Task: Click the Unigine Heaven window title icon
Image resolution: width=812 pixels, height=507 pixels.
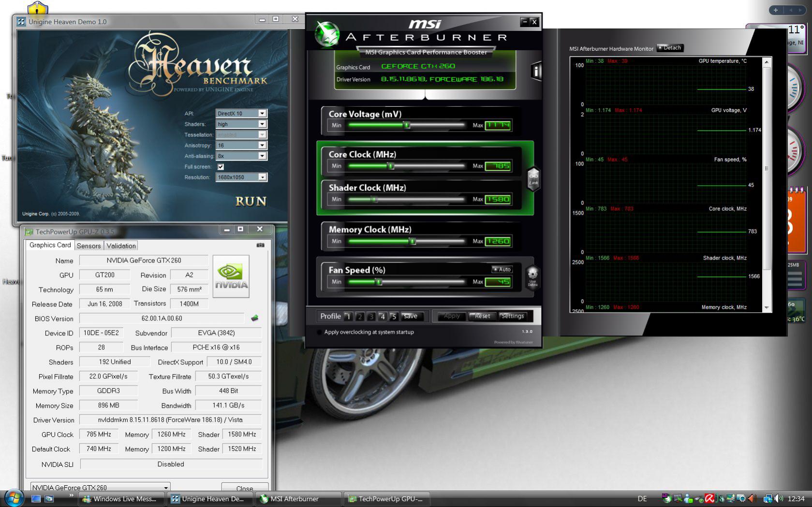Action: 21,21
